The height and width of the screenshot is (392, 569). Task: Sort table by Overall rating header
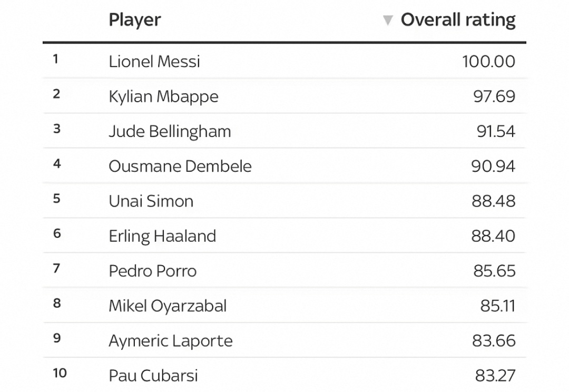coord(458,19)
